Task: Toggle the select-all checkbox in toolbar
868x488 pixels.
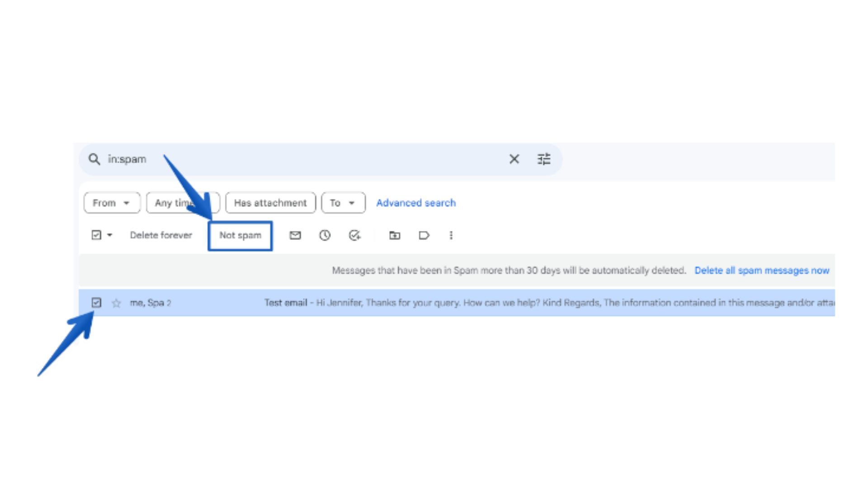Action: (x=96, y=235)
